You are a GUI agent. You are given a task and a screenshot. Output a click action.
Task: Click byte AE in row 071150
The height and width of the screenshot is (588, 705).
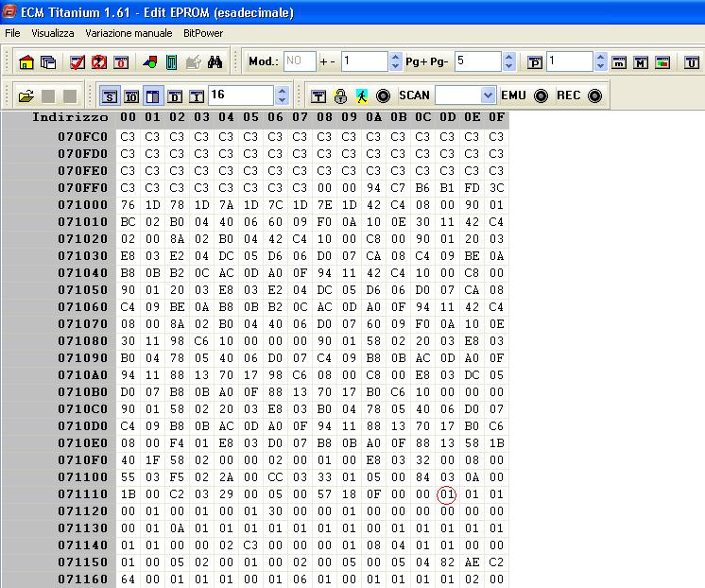coord(472,562)
